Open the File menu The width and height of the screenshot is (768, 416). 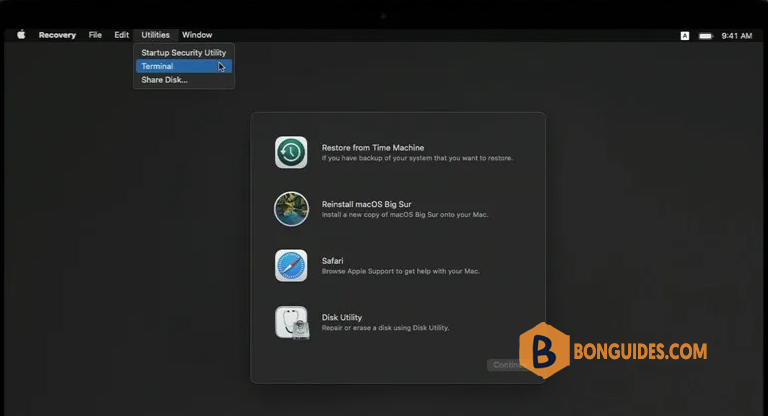pyautogui.click(x=95, y=35)
